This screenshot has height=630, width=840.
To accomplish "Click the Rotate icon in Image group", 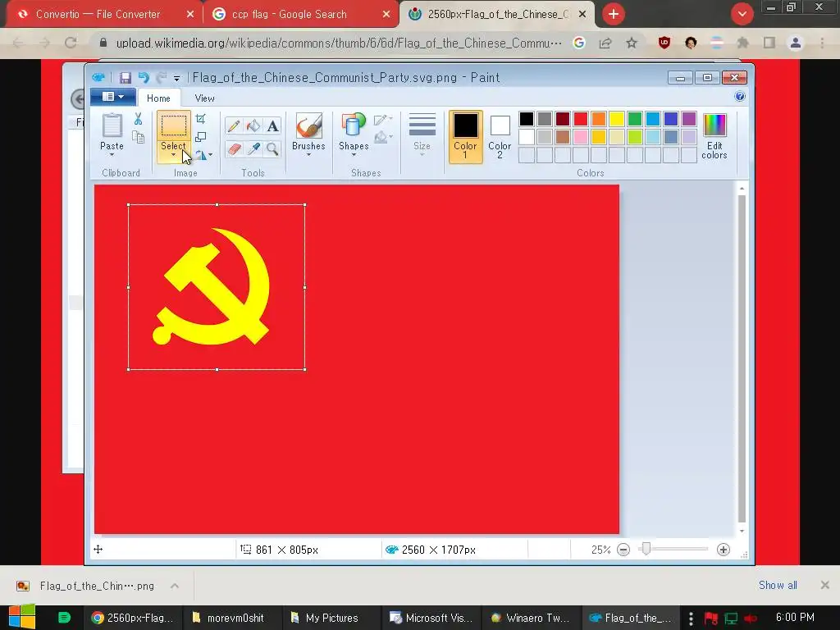I will tap(201, 155).
